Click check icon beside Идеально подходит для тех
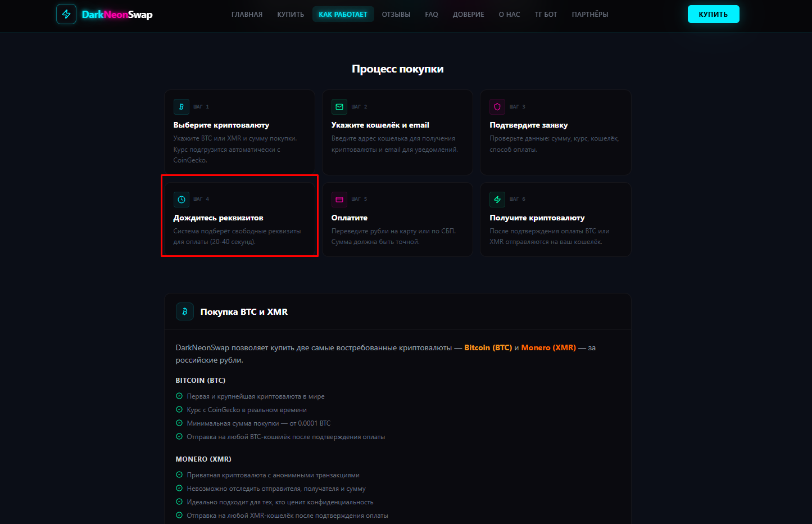812x524 pixels. tap(179, 502)
